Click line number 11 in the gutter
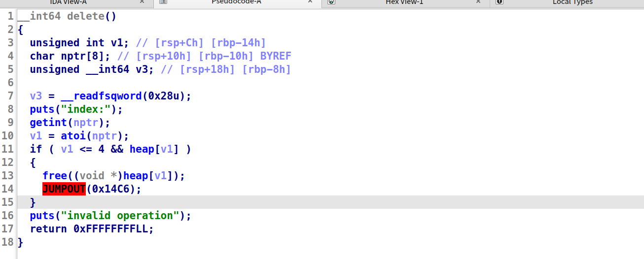The height and width of the screenshot is (259, 644). click(x=7, y=149)
